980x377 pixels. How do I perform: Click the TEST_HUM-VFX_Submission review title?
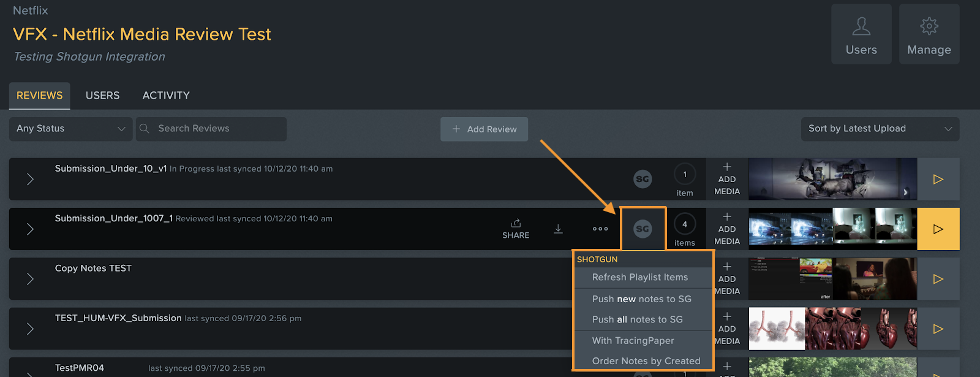point(118,318)
